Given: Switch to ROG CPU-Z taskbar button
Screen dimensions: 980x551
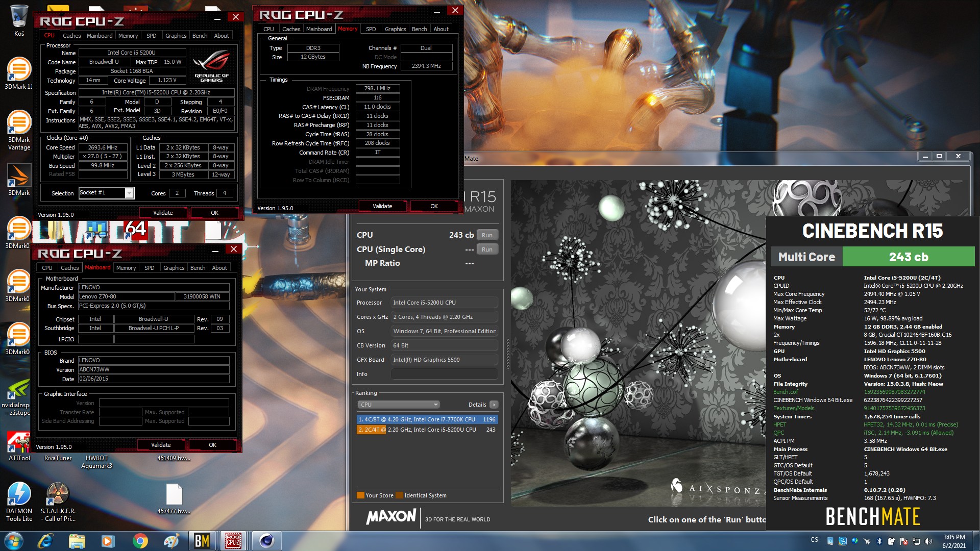Looking at the screenshot, I should pyautogui.click(x=234, y=541).
